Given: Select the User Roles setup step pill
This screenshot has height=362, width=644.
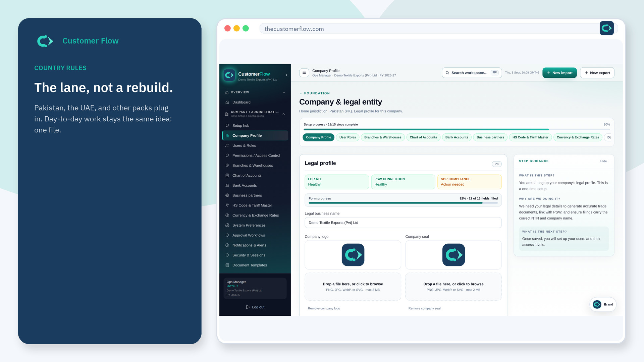Looking at the screenshot, I should click(347, 137).
